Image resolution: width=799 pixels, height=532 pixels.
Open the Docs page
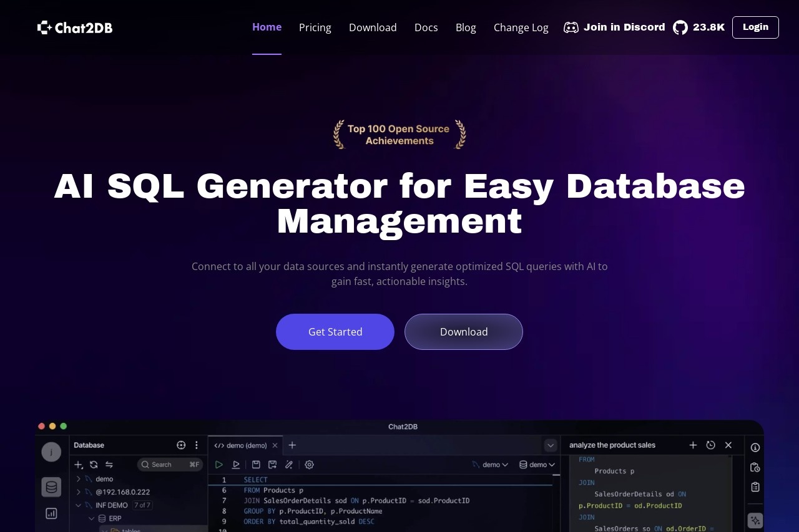coord(426,27)
